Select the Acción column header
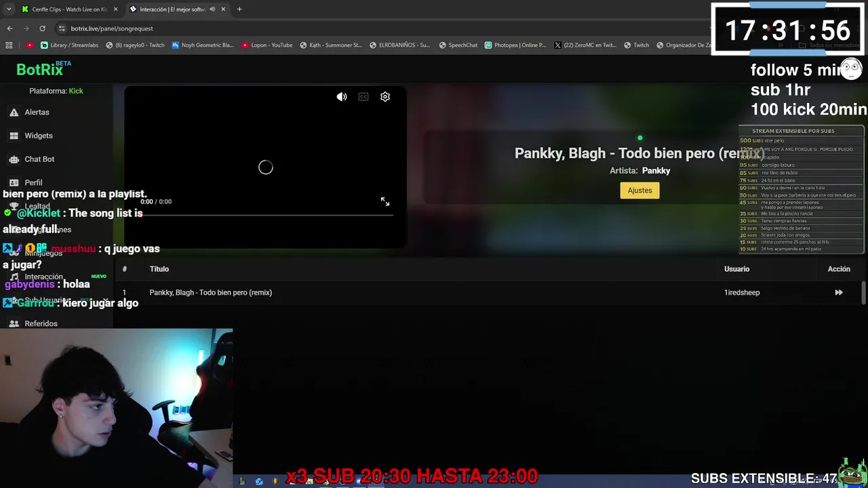This screenshot has width=868, height=488. click(x=839, y=269)
